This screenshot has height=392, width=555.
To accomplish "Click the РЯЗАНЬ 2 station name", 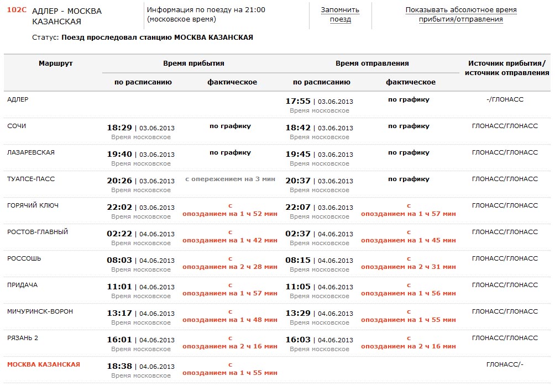I will click(x=23, y=338).
